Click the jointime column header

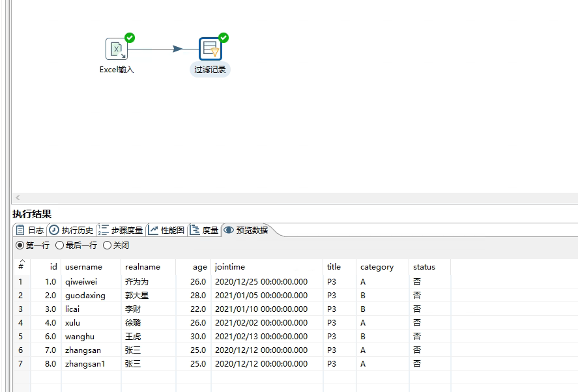(x=229, y=267)
